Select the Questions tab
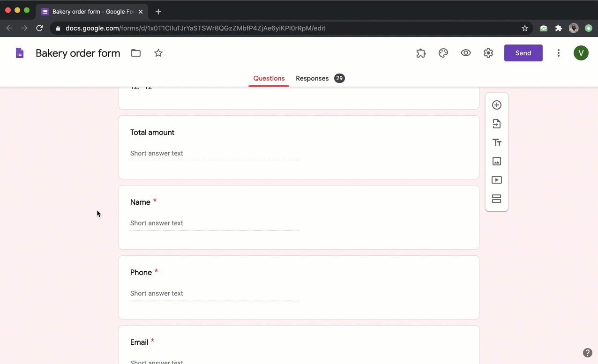This screenshot has height=364, width=598. (269, 78)
